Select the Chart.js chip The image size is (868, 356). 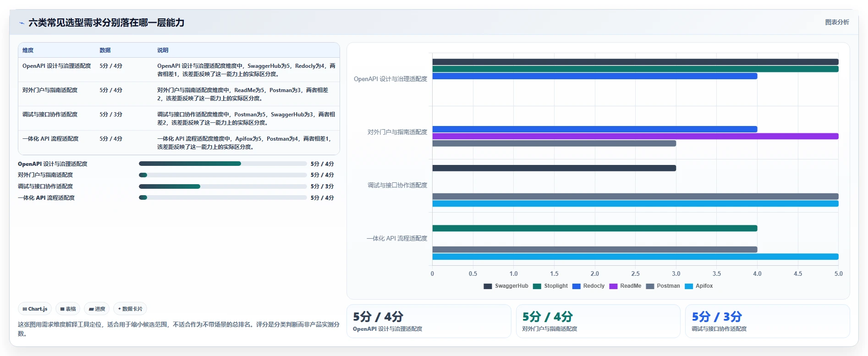[35, 309]
